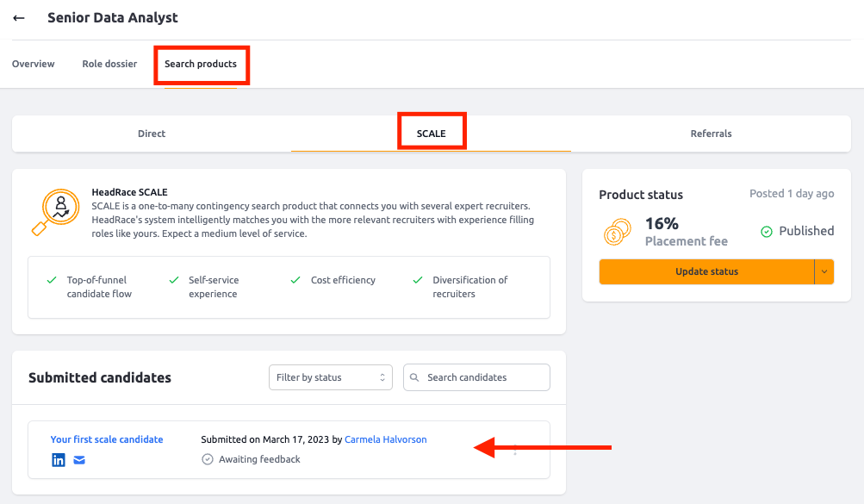Open the candidate's LinkedIn profile icon

tap(59, 460)
